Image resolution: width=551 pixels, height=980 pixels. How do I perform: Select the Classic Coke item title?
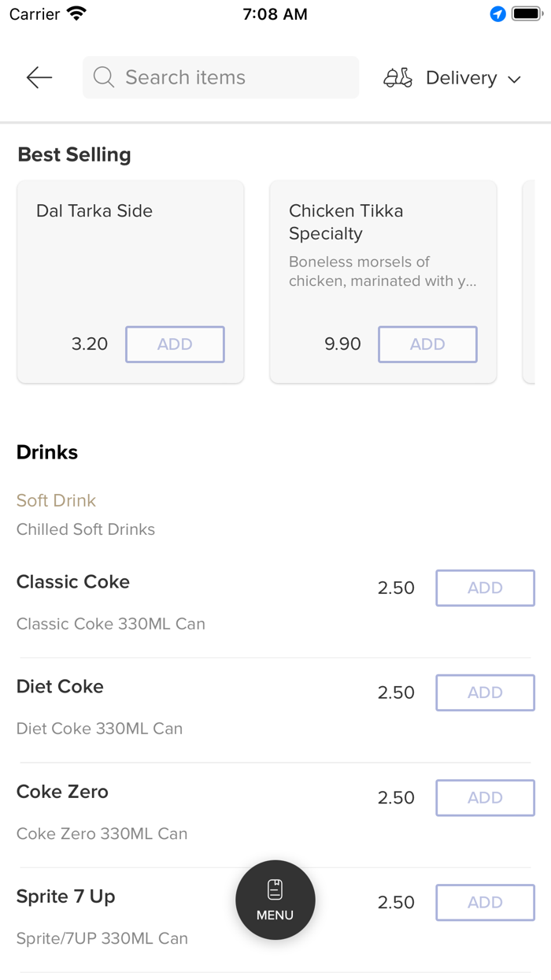[x=73, y=581]
